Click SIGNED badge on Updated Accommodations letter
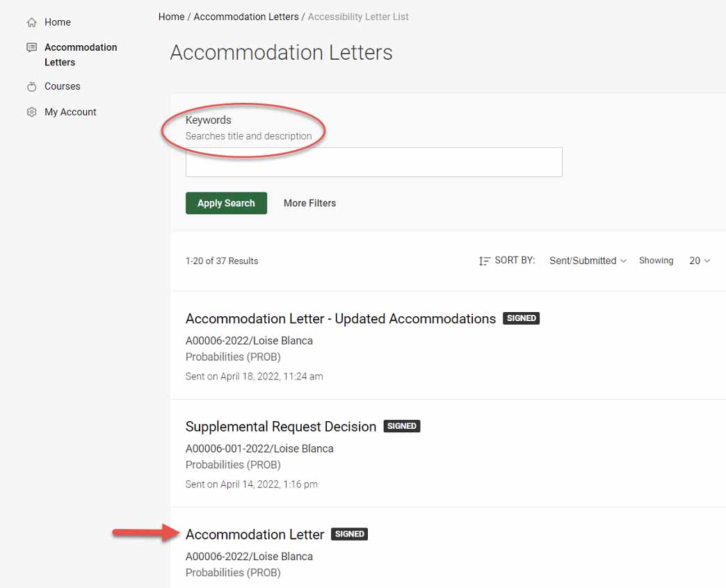The image size is (726, 588). pos(522,318)
